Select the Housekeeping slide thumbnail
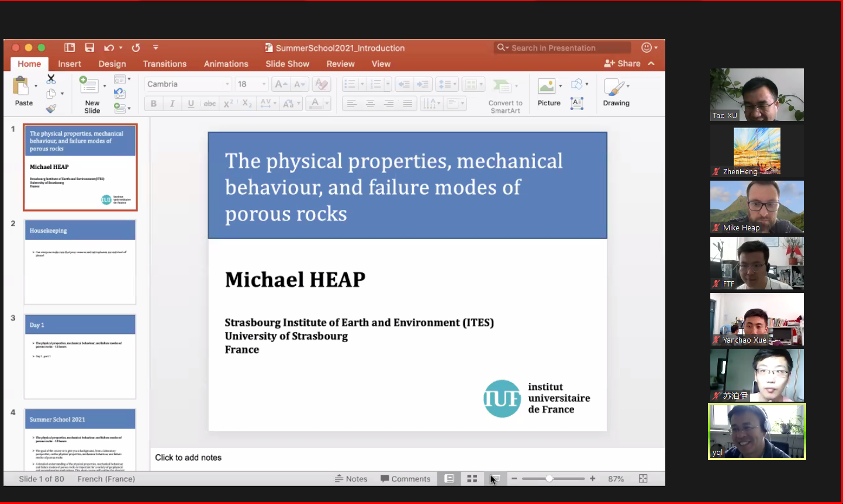 [80, 262]
